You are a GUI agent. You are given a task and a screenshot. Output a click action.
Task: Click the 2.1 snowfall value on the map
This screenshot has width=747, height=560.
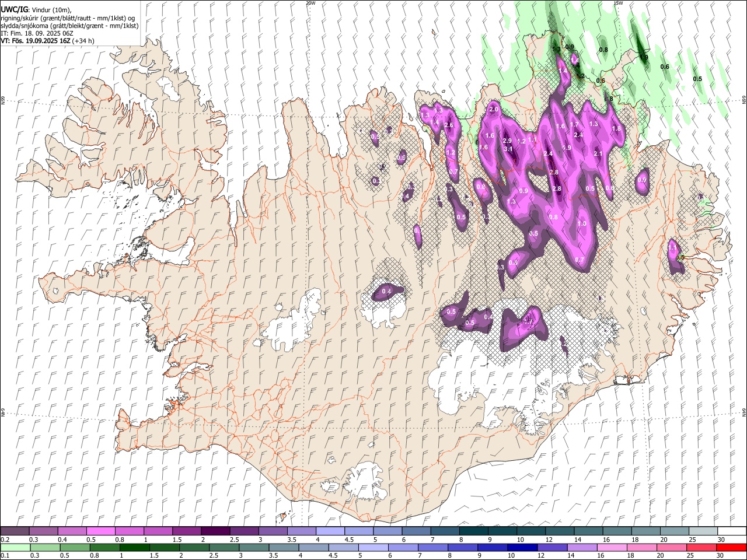click(598, 153)
